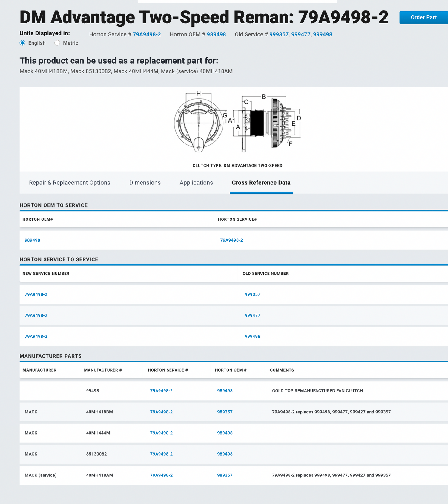Open Horton Service # 79A9498-2 header link

click(x=147, y=34)
